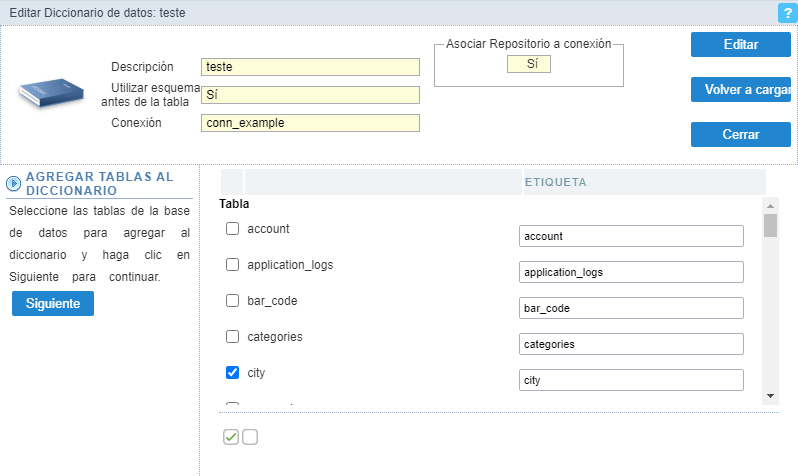Focus the categories label text field
This screenshot has width=798, height=476.
pyautogui.click(x=631, y=344)
